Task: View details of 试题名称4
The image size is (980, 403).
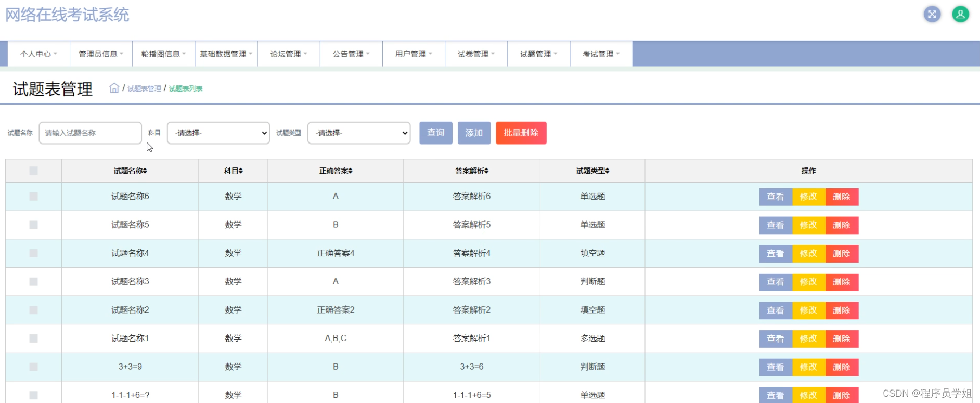Action: [x=776, y=254]
